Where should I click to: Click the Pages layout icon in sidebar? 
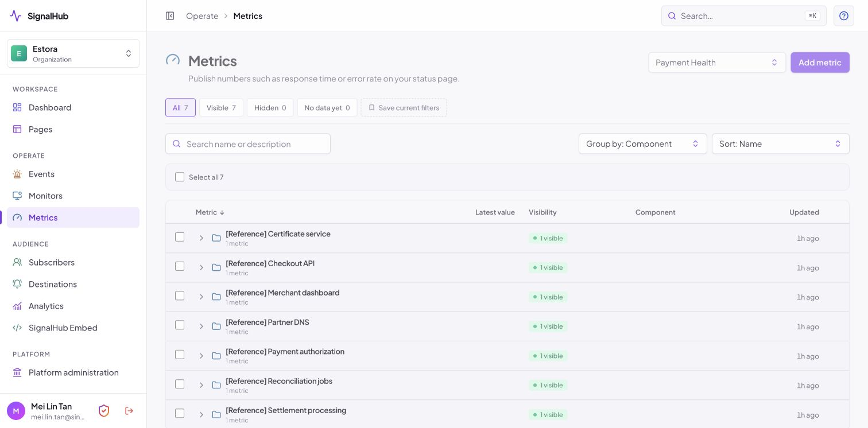(17, 129)
